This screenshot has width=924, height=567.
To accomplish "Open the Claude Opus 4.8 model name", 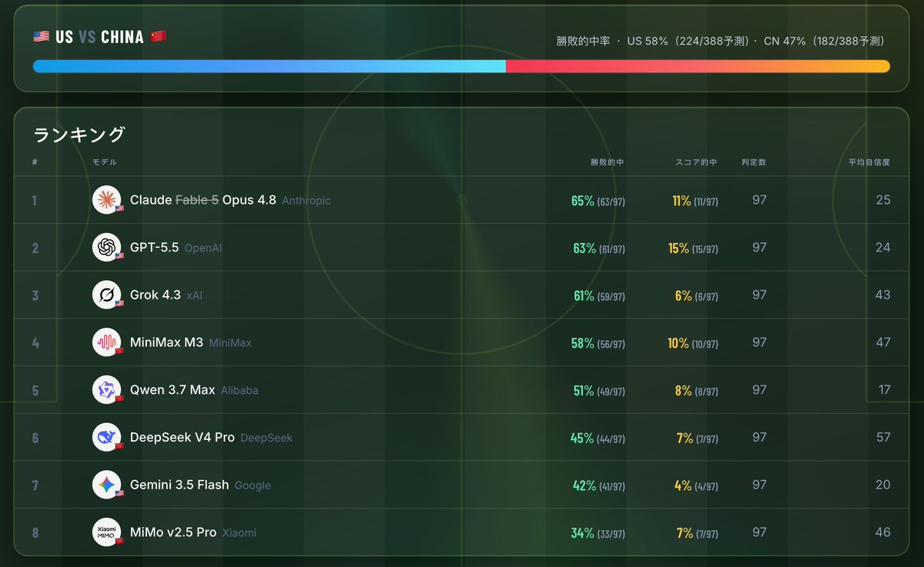I will coord(203,200).
